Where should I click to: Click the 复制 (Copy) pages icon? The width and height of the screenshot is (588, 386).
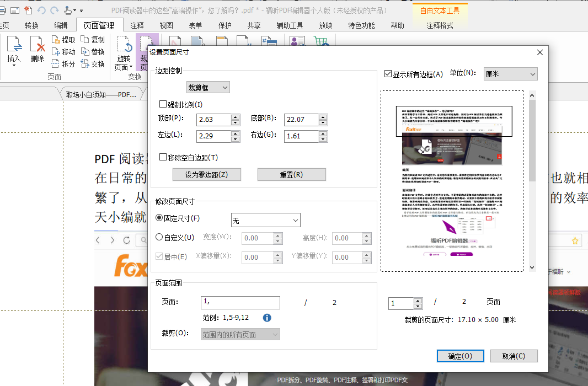(85, 39)
